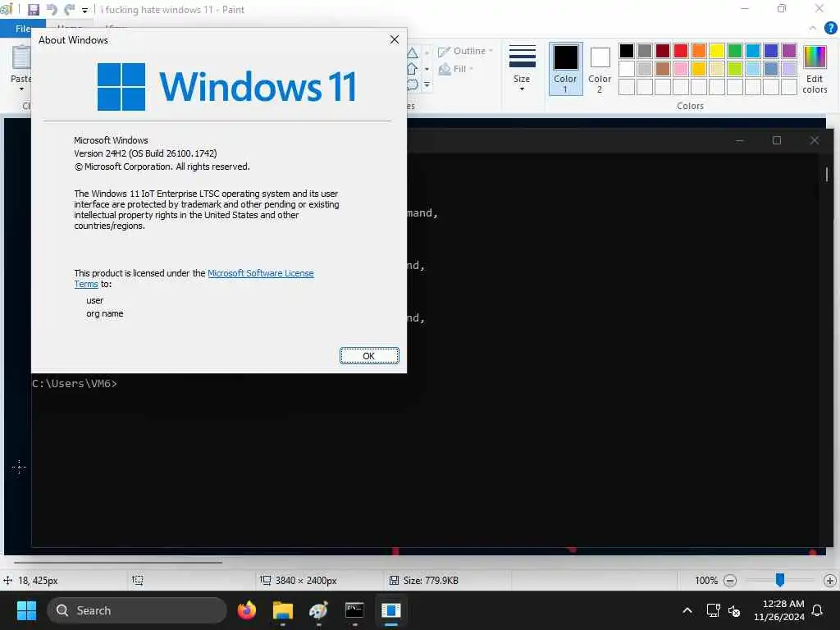This screenshot has height=630, width=840.
Task: Click the zoom slider handle in the status bar
Action: point(780,579)
